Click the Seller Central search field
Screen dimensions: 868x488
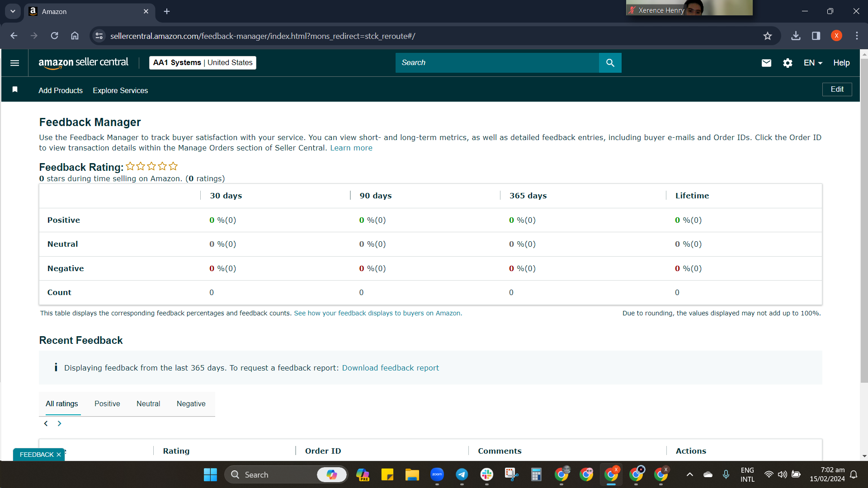click(497, 63)
